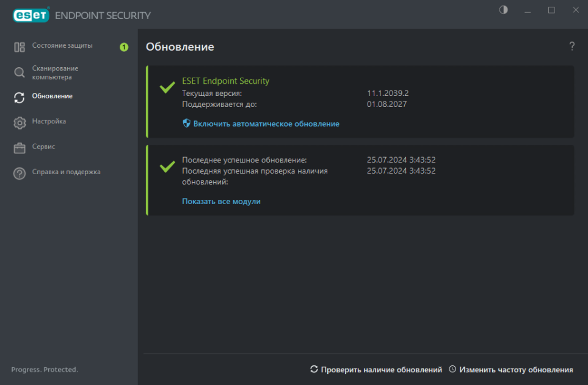Click the Последнее успешное обновление label
588x385 pixels.
click(x=244, y=160)
